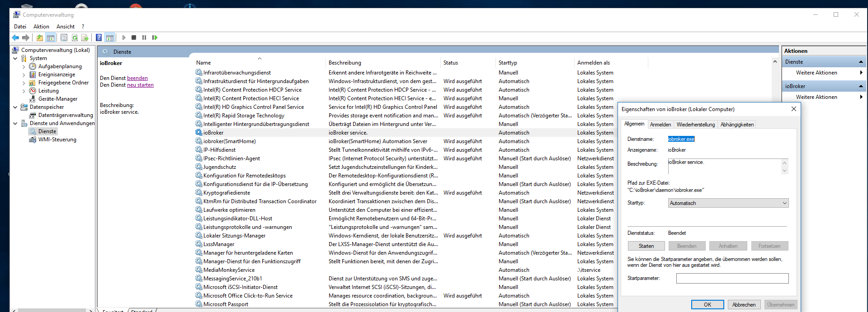The height and width of the screenshot is (312, 868).
Task: Sort the services by the Status column header
Action: pyautogui.click(x=468, y=63)
